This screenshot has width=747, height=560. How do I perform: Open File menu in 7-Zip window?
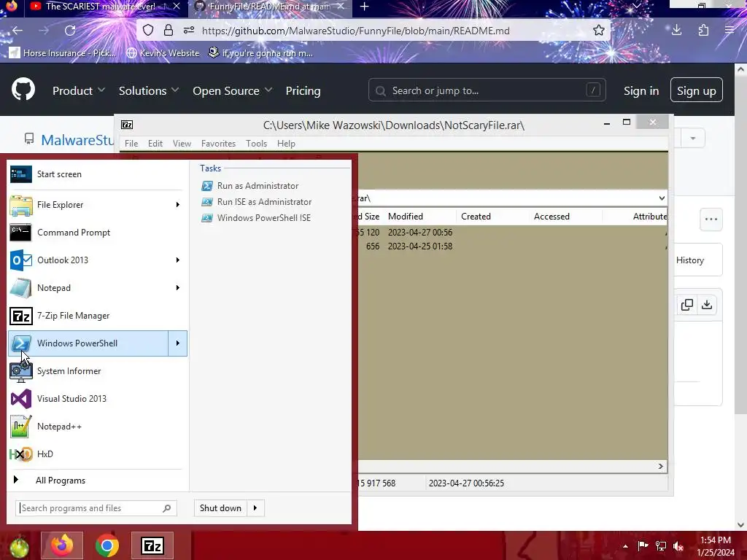pyautogui.click(x=131, y=144)
